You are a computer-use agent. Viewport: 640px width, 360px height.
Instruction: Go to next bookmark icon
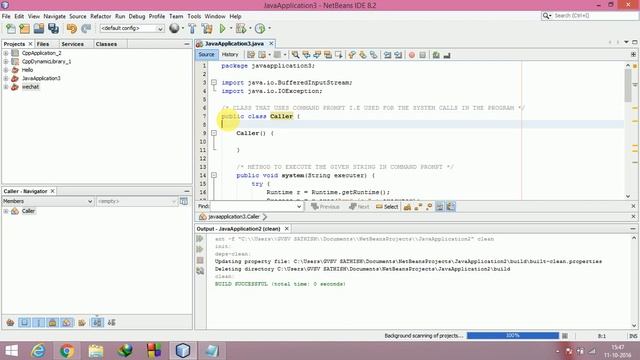pos(362,55)
